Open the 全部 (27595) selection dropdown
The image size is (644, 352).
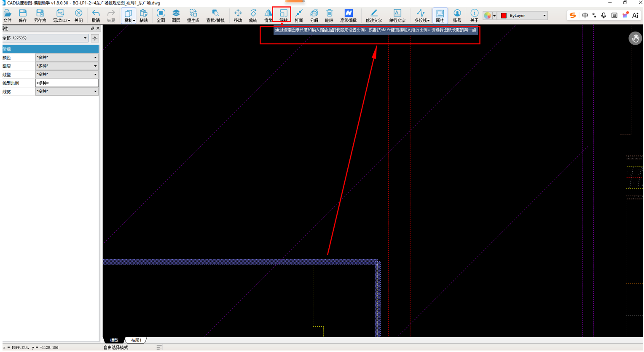pos(45,38)
